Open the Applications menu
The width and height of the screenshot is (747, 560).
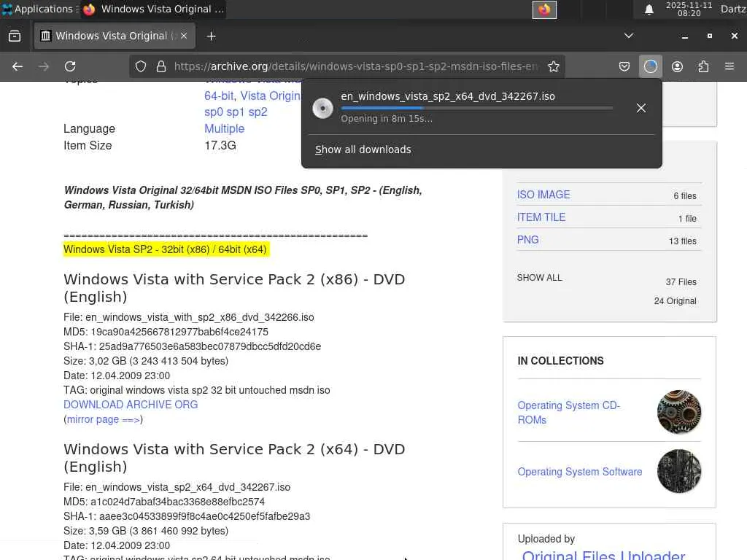(38, 9)
